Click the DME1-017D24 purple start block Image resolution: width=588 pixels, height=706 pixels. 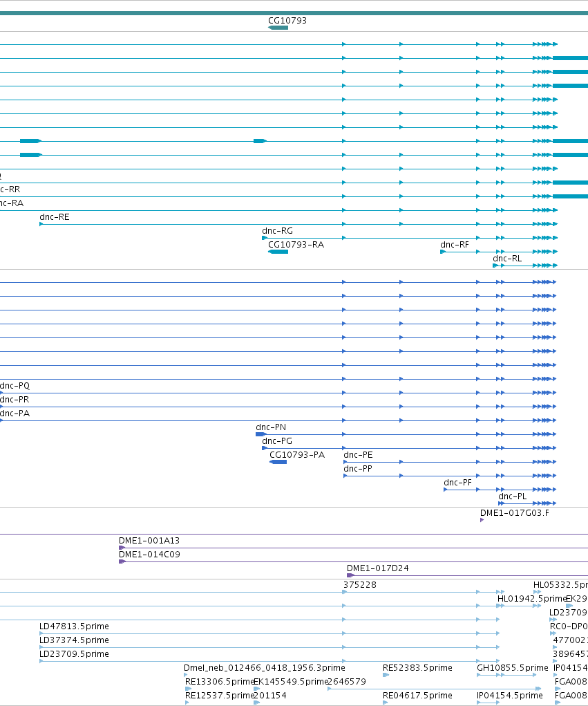pos(350,575)
